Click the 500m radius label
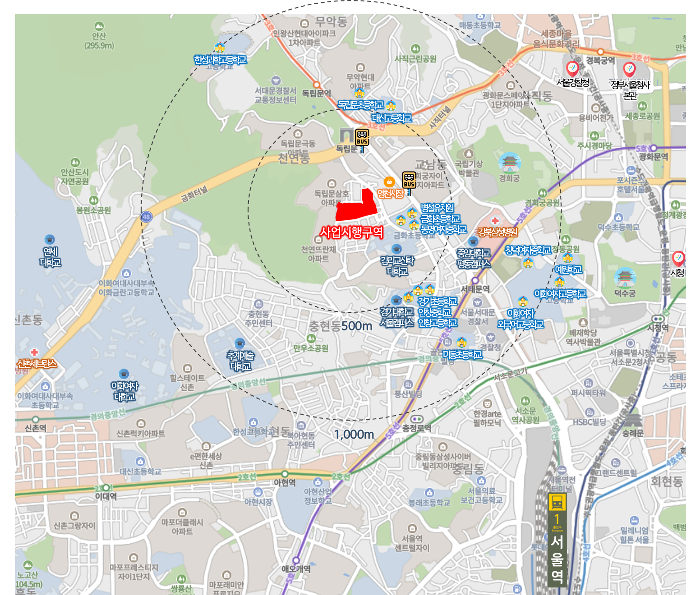This screenshot has height=595, width=700. point(356,326)
